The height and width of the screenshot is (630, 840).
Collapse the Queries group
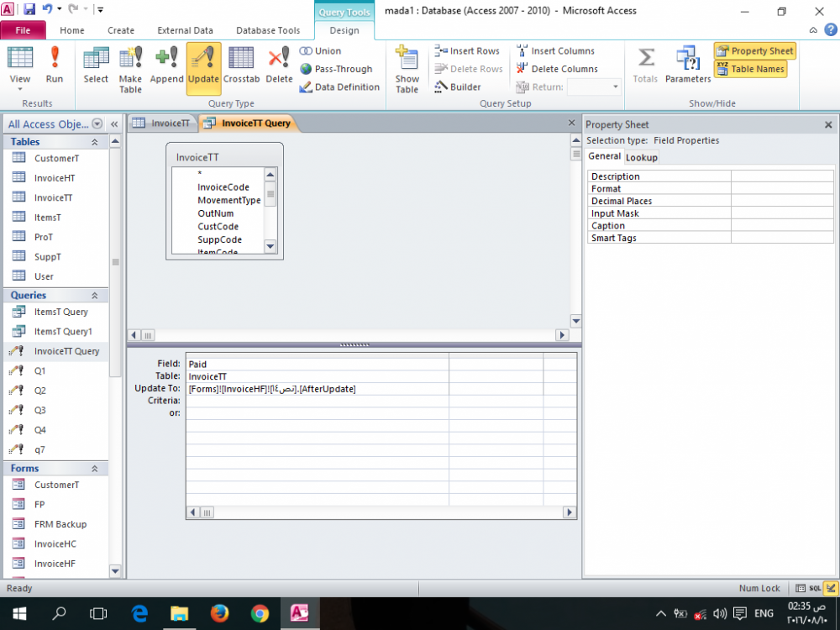click(95, 296)
